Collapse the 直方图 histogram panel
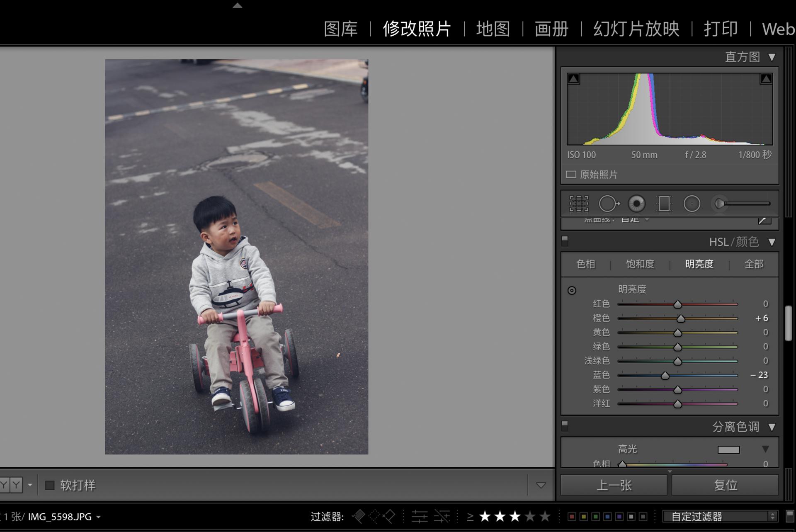 (772, 57)
